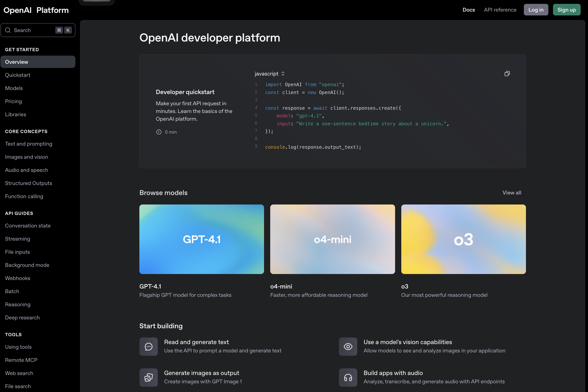The height and width of the screenshot is (392, 588).
Task: Click the speech bubble icon for text generation
Action: [148, 346]
